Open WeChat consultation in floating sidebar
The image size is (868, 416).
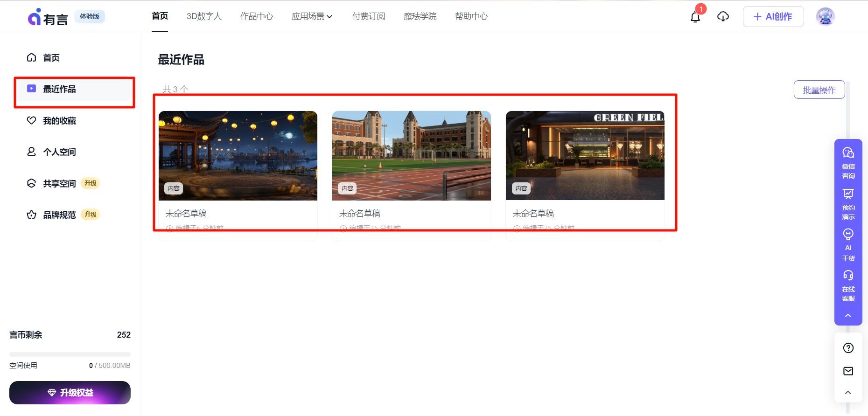click(x=848, y=161)
